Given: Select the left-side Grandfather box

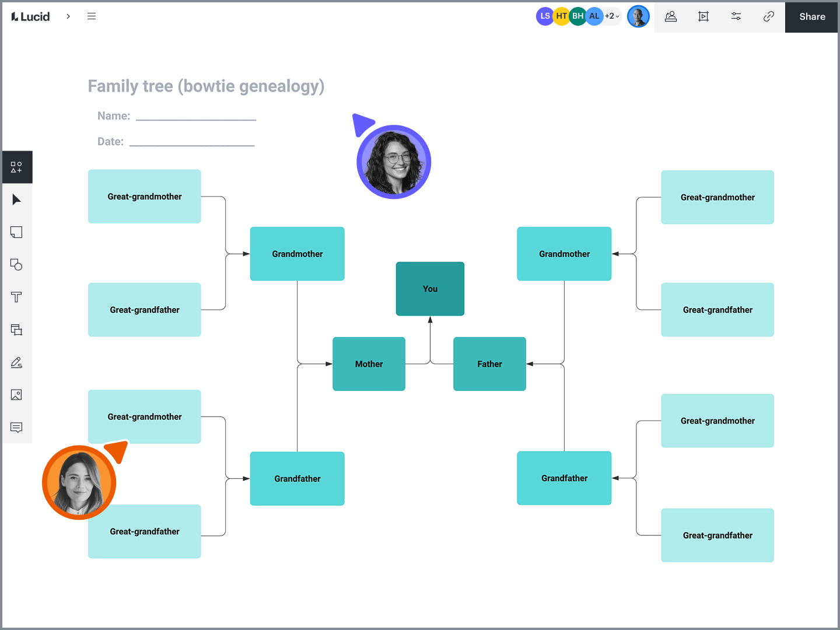Looking at the screenshot, I should [297, 479].
